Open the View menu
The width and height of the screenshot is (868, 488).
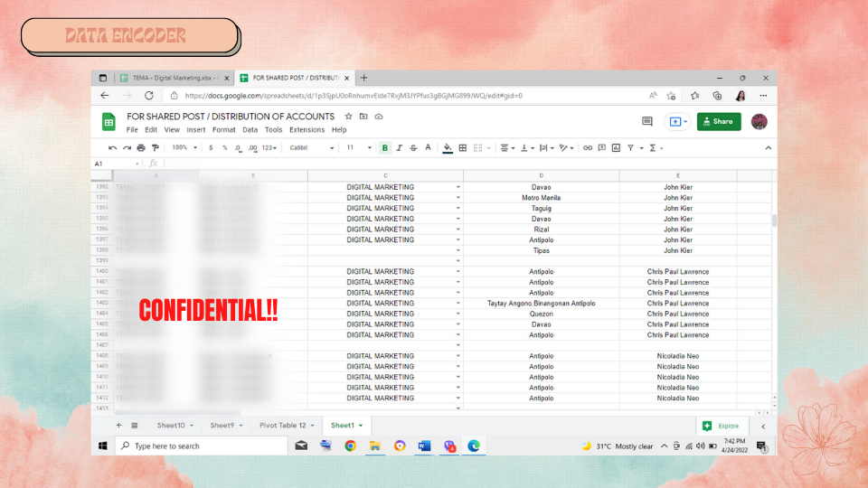pyautogui.click(x=172, y=129)
